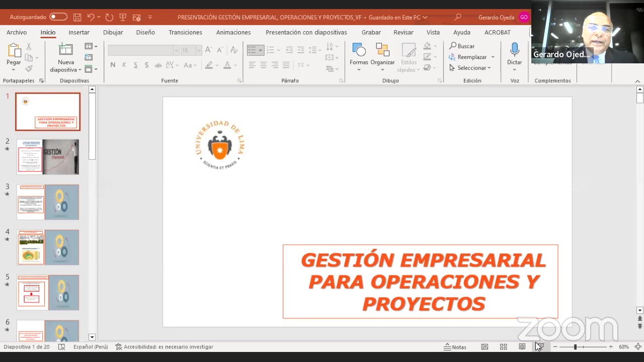Start presentation from beginning icon in title bar
Screen dimensions: 644x362
coord(123,17)
